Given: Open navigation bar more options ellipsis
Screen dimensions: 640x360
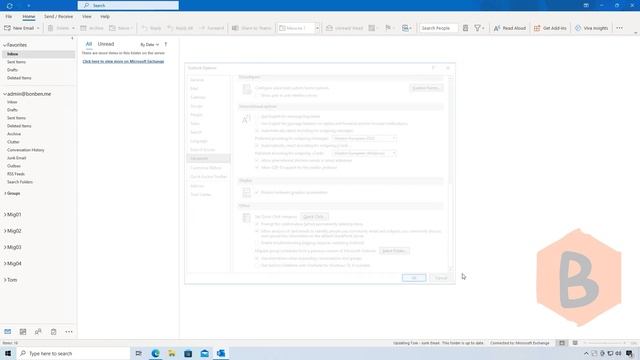Looking at the screenshot, I should pos(69,331).
